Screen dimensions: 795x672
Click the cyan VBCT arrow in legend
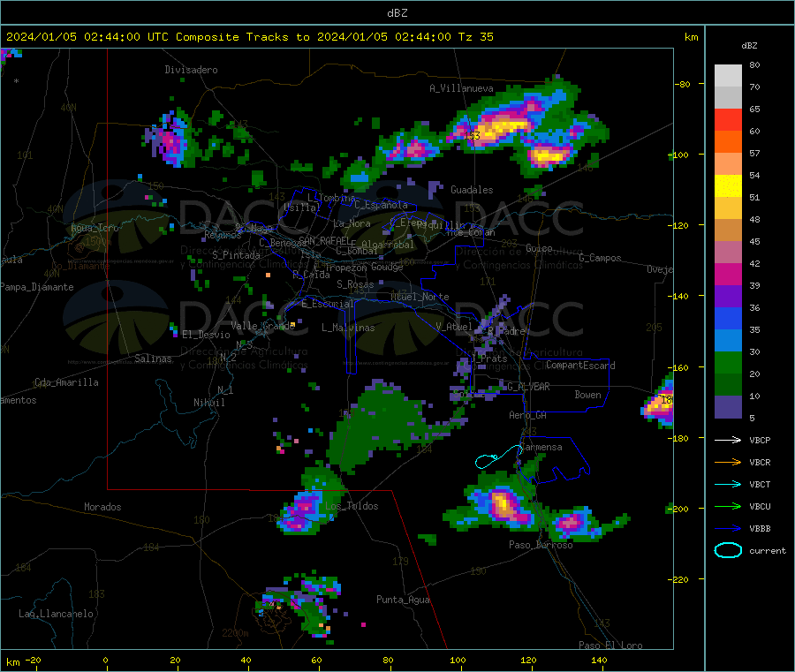click(x=728, y=485)
